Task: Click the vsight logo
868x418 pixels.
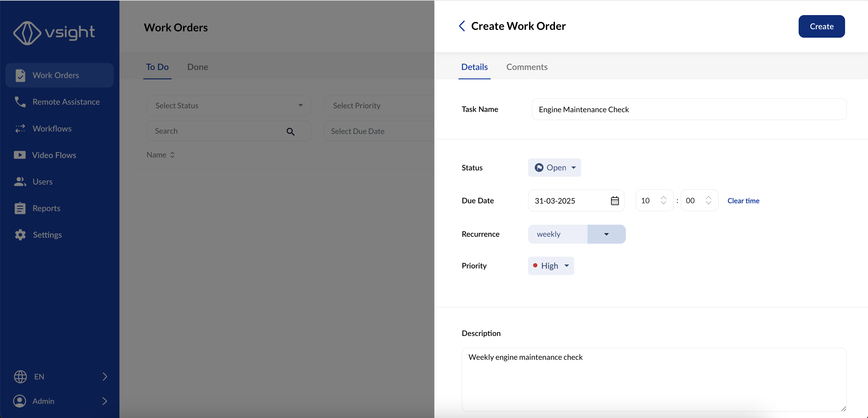Action: click(54, 33)
